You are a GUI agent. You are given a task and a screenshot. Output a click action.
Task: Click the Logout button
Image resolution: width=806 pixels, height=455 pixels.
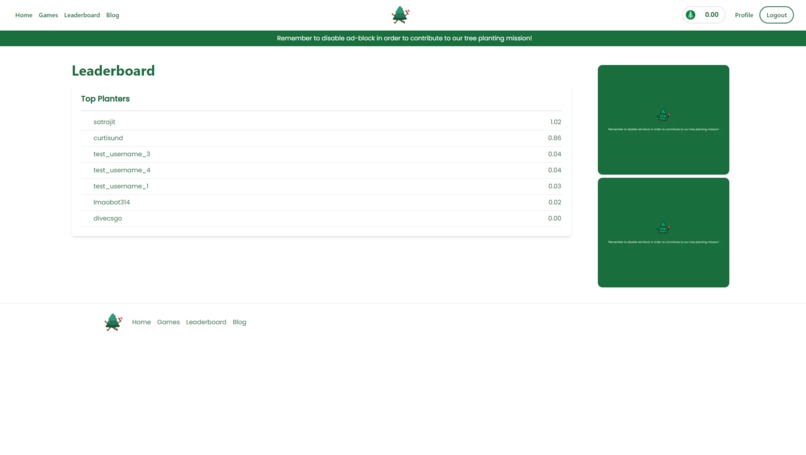pos(776,15)
